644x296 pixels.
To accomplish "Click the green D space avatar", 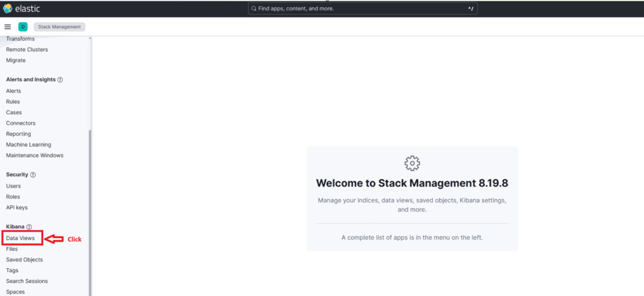I will click(23, 26).
